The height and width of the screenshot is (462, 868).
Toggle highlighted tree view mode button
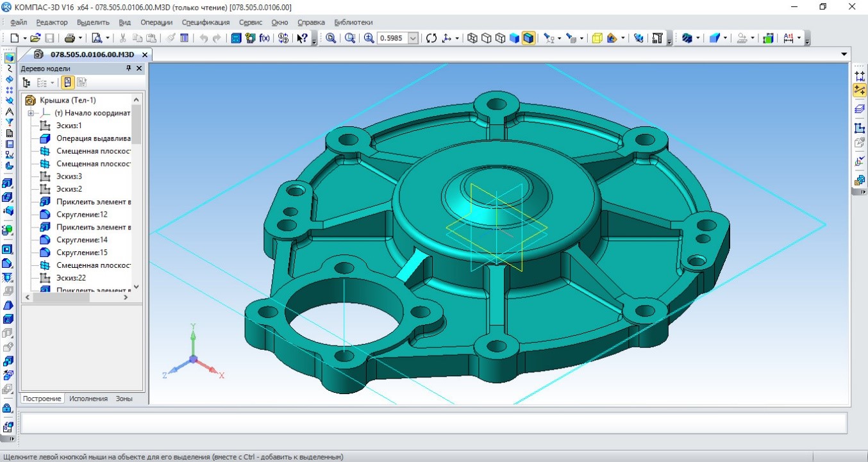[67, 83]
